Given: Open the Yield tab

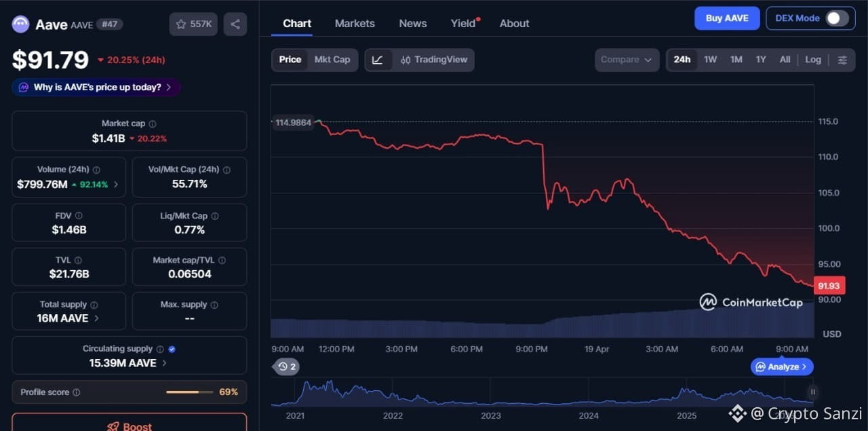Looking at the screenshot, I should [x=464, y=23].
